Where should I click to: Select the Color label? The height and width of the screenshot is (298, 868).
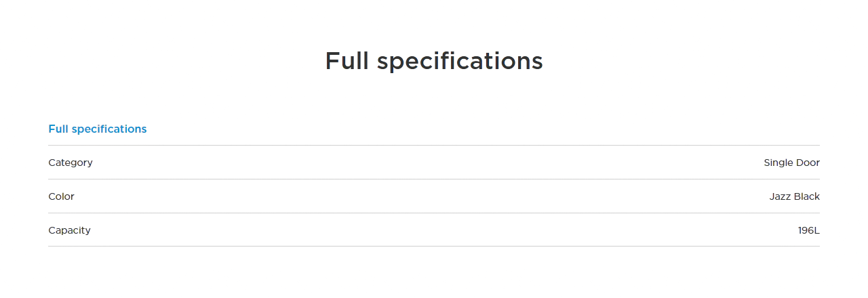pos(61,196)
